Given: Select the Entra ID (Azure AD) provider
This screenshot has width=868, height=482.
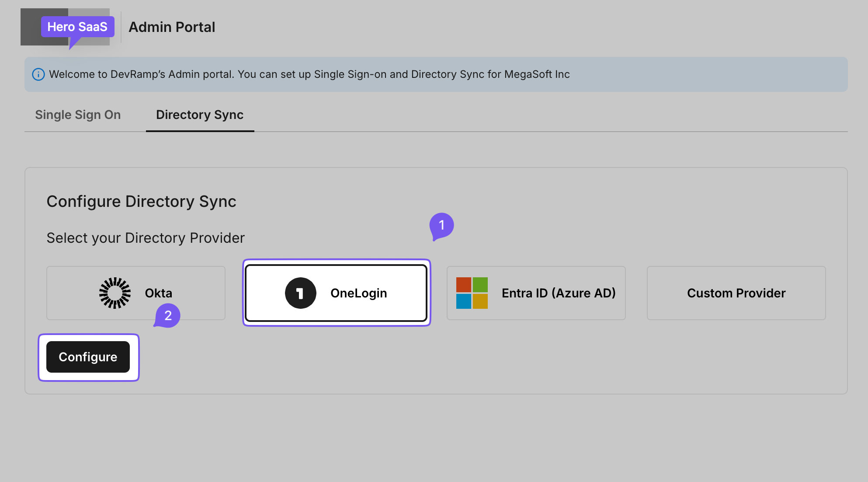Looking at the screenshot, I should click(536, 293).
